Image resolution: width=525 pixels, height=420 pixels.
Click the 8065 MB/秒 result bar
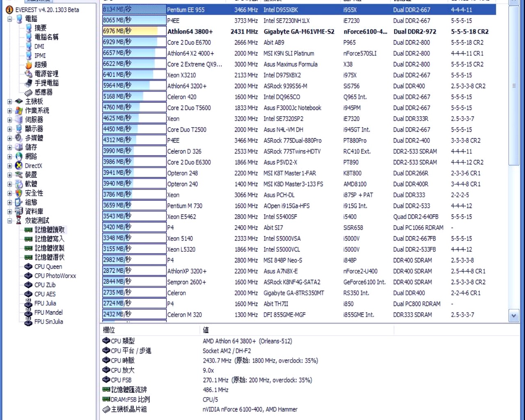coord(134,21)
